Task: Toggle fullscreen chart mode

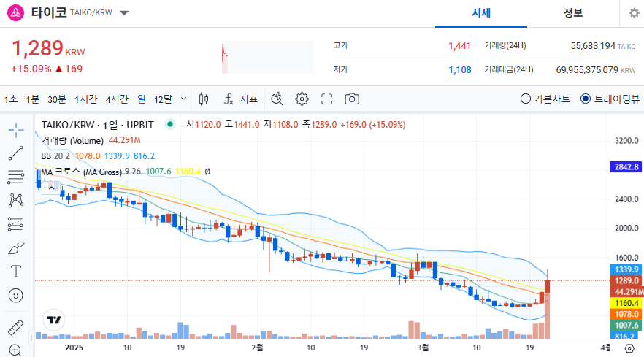Action: pyautogui.click(x=327, y=99)
